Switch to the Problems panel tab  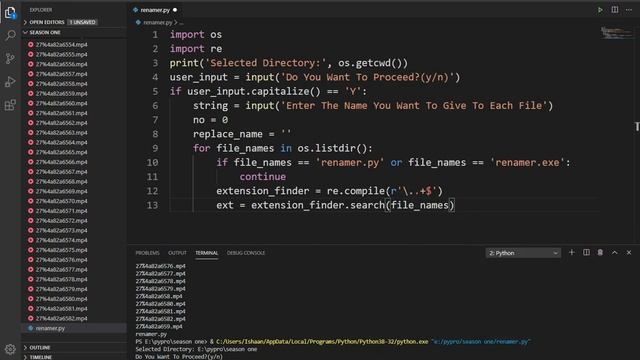[147, 253]
